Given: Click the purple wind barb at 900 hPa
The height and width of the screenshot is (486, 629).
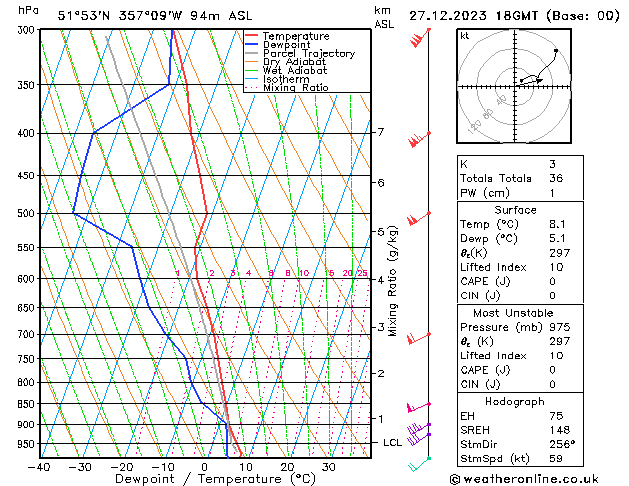Looking at the screenshot, I should coord(419,429).
